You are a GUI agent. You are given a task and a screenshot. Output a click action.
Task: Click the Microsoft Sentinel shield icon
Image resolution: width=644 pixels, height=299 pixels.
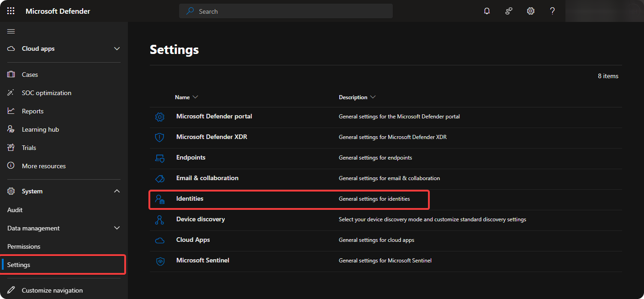159,261
